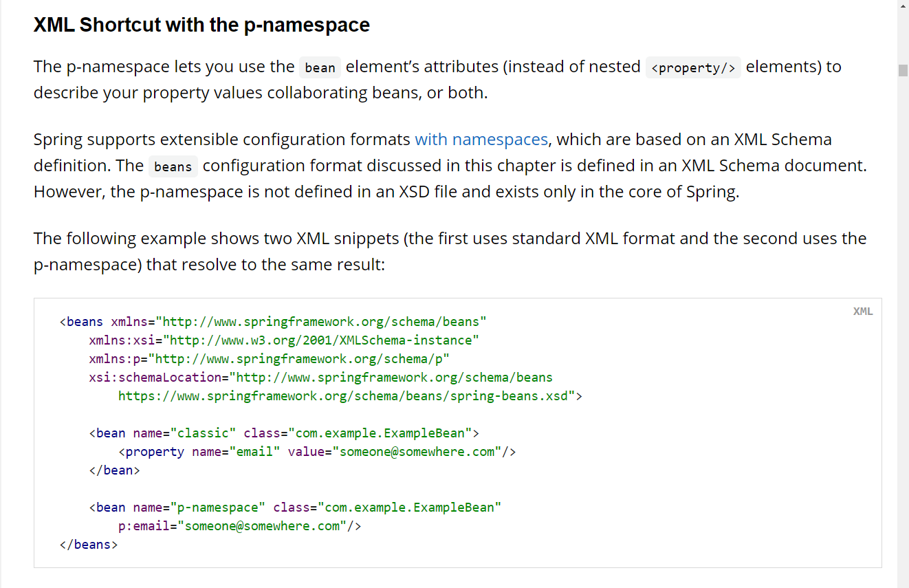Click the scrollbar up arrow
The width and height of the screenshot is (909, 588).
coord(903,6)
